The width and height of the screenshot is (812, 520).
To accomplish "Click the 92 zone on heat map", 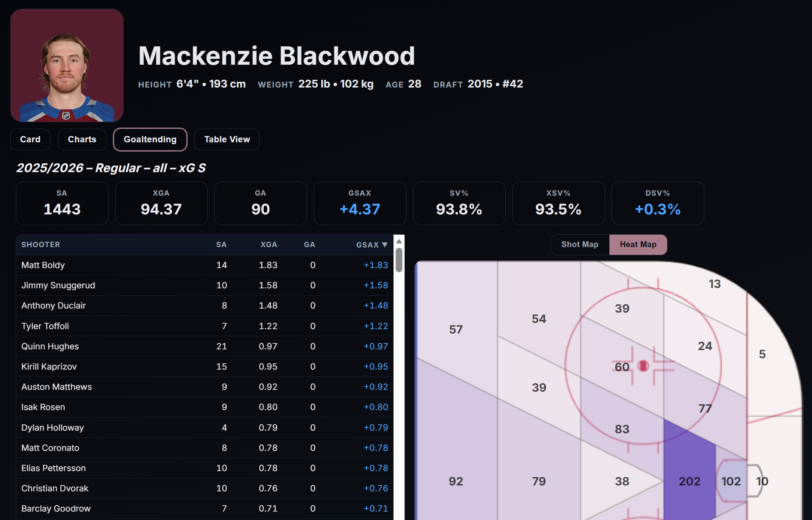I will click(456, 481).
